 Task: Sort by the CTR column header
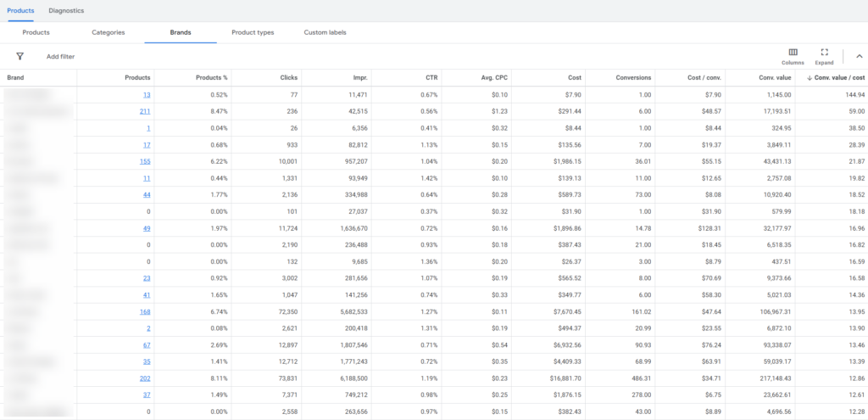tap(431, 77)
